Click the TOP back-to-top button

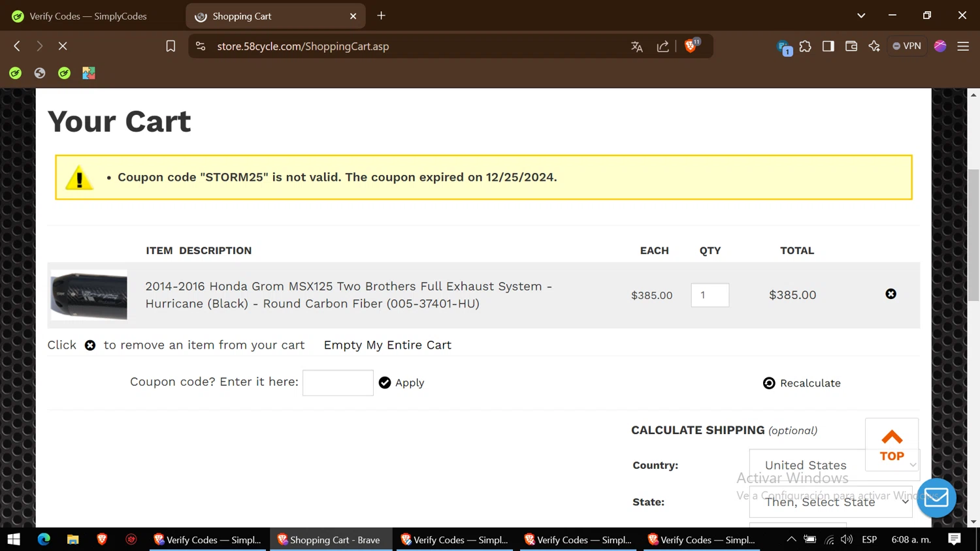(x=892, y=445)
